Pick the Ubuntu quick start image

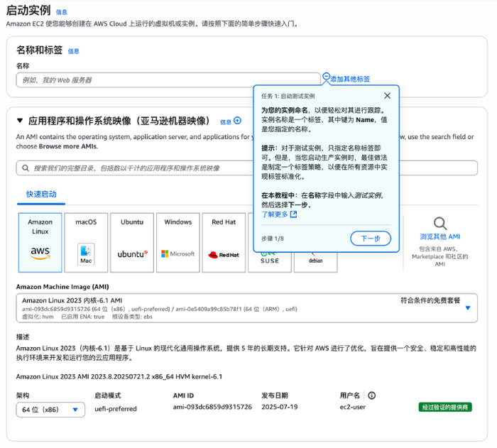point(132,242)
